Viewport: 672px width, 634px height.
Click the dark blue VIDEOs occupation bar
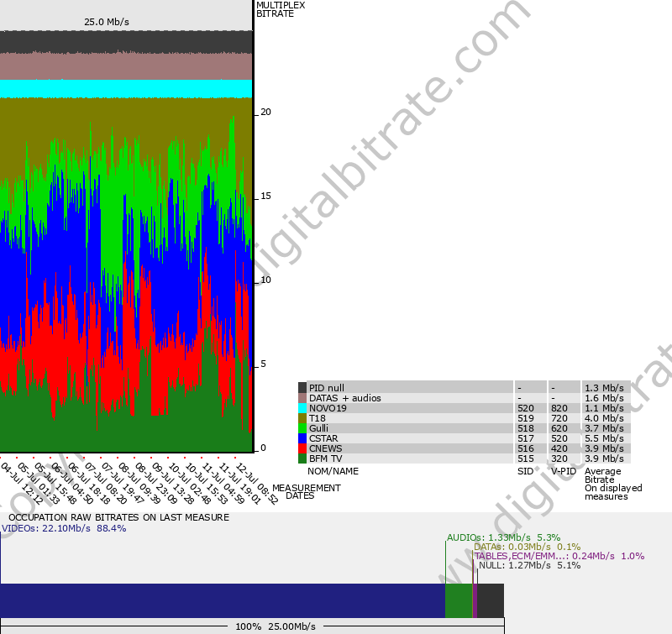[223, 600]
